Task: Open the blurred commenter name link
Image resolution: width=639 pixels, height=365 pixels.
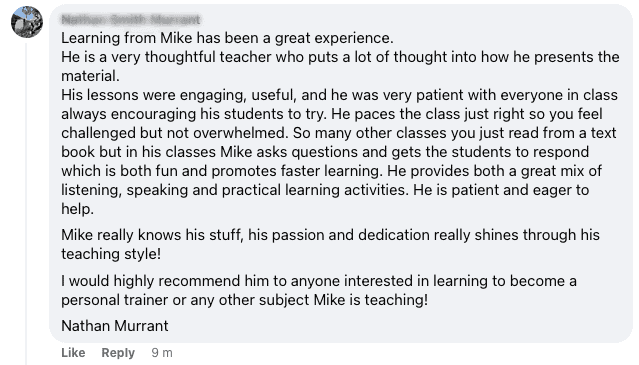Action: (x=131, y=19)
